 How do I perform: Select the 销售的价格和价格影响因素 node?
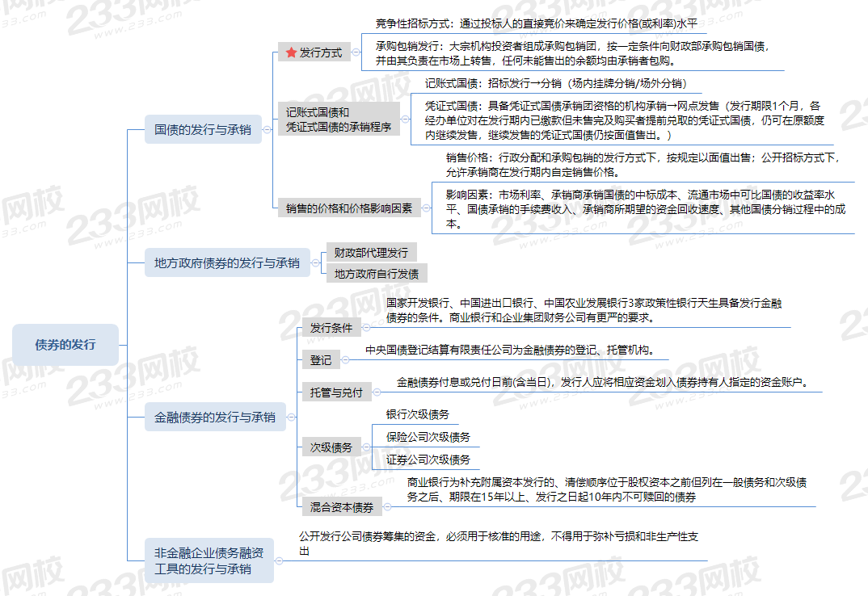349,208
